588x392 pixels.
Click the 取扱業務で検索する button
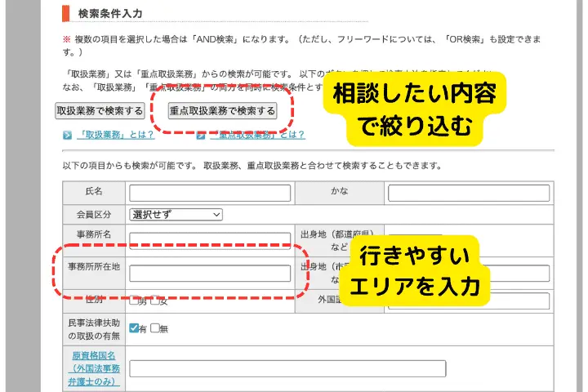(x=100, y=111)
